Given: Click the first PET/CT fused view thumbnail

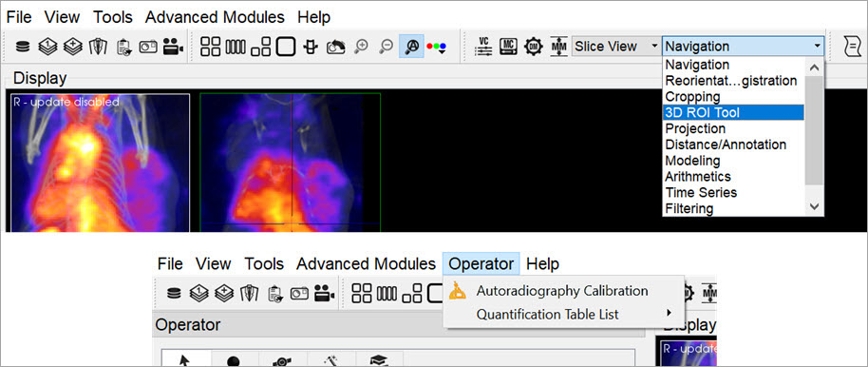Looking at the screenshot, I should pos(101,163).
